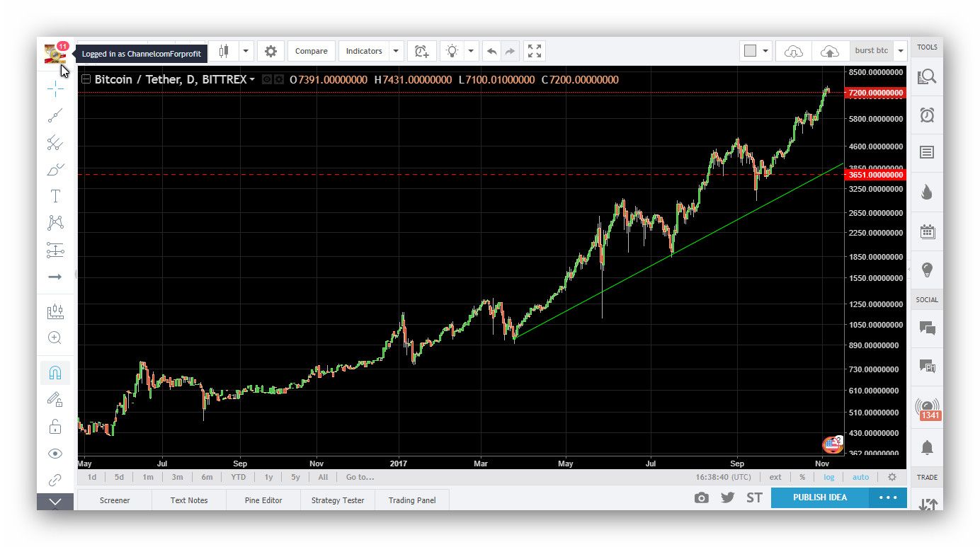Collapse the Bitcoin / Tether legend

(86, 80)
